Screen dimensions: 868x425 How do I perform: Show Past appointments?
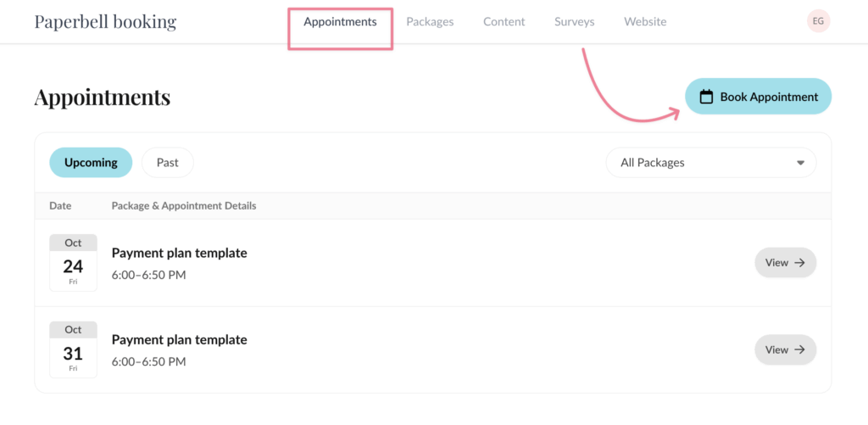[x=167, y=162]
